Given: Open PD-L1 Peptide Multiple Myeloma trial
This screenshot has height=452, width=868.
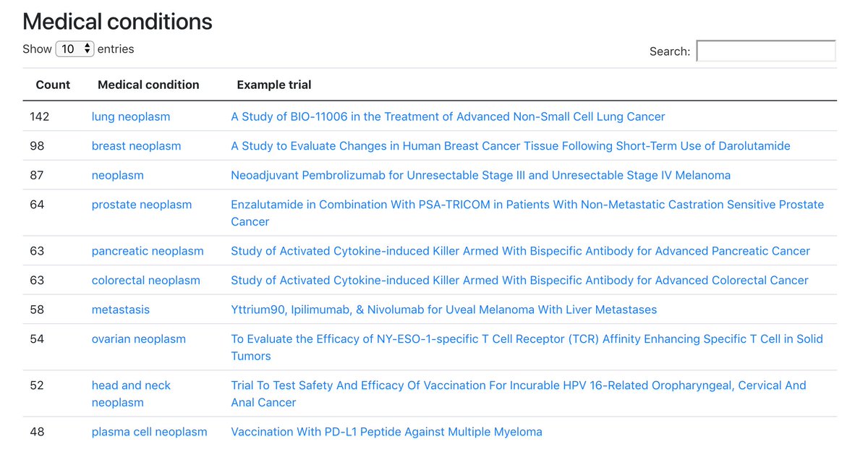Looking at the screenshot, I should coord(386,432).
